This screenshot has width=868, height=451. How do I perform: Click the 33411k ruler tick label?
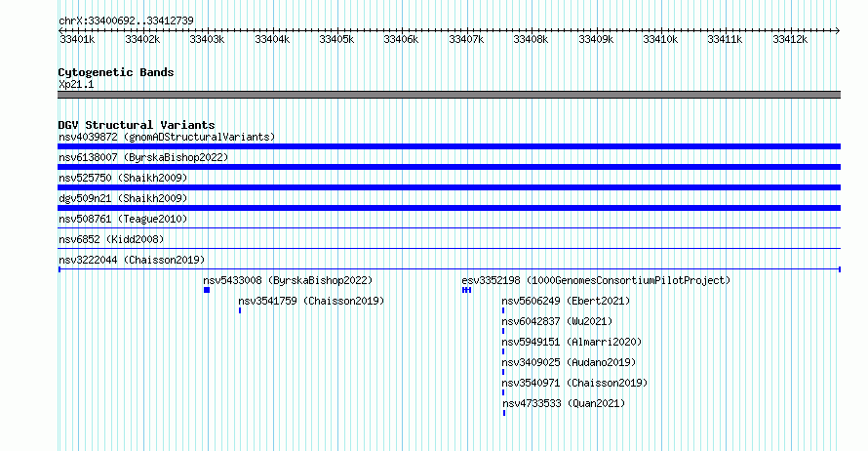(725, 39)
